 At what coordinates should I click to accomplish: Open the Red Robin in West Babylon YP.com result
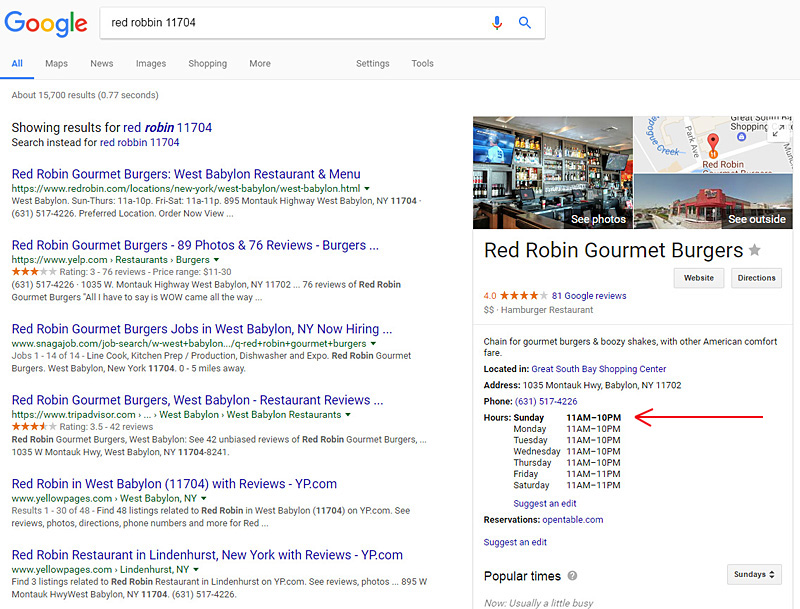tap(174, 484)
